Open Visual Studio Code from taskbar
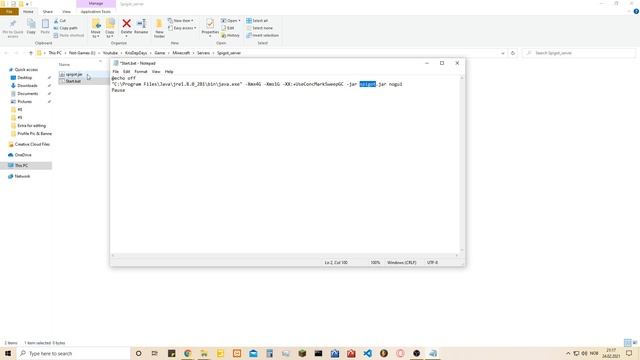640x360 pixels. pos(367,353)
